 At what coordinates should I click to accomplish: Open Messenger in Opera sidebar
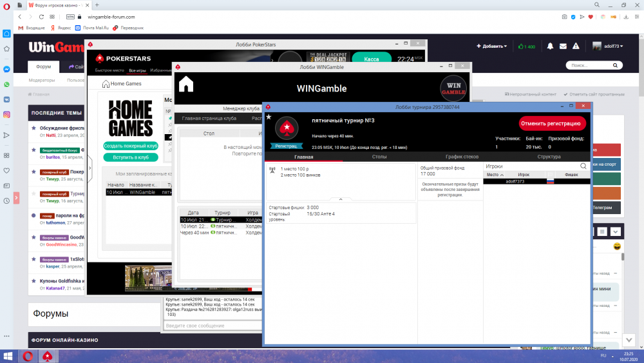(x=6, y=69)
